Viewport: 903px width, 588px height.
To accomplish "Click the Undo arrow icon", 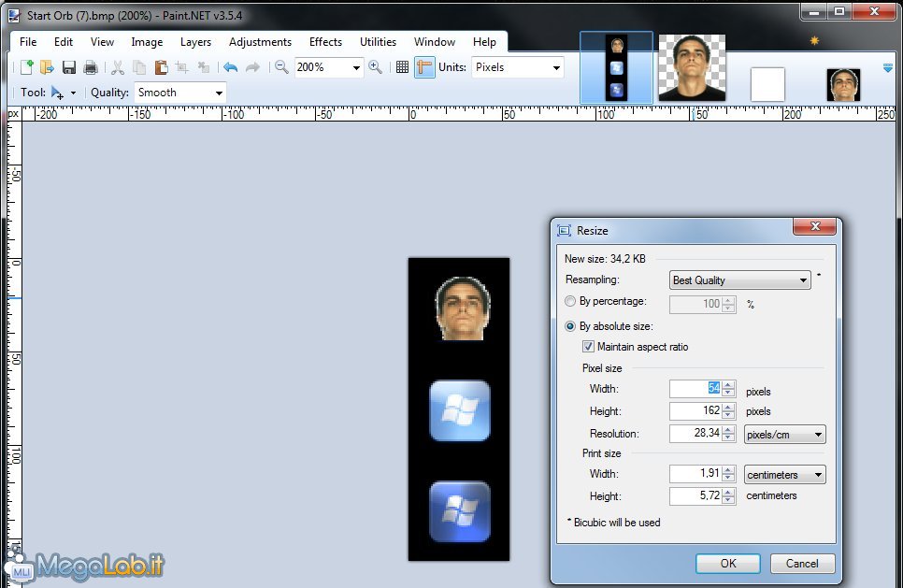I will point(230,67).
